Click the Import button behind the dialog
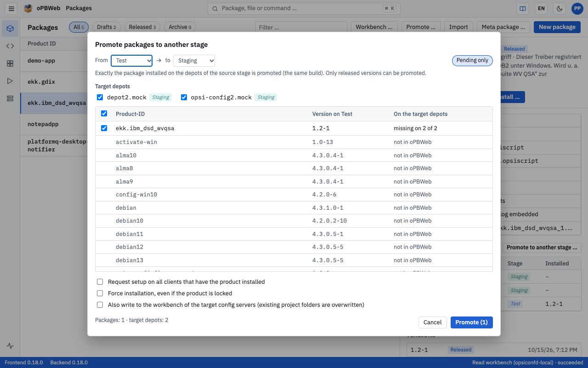This screenshot has width=588, height=368. [458, 27]
